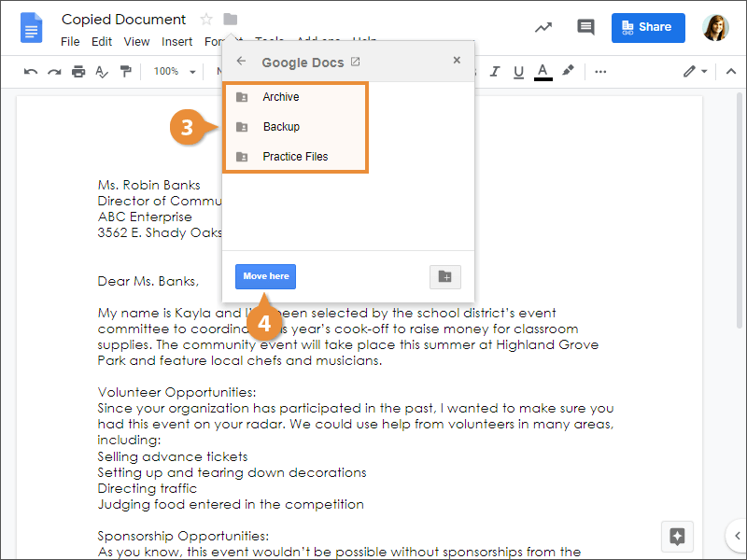
Task: Click the 'Sponsorship Opportunities:' heading
Action: pos(183,536)
